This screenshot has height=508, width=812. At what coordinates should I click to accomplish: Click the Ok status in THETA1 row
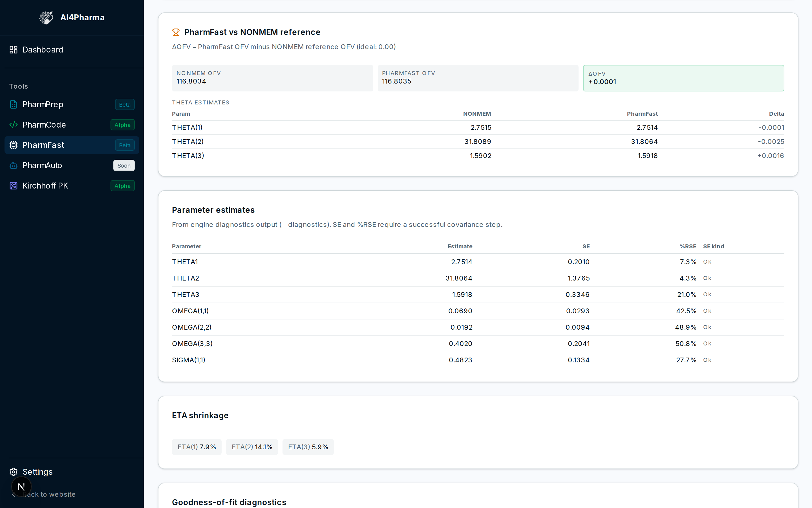coord(707,262)
